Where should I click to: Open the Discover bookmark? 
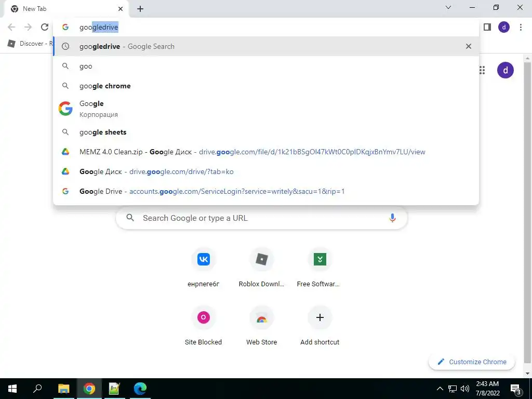[31, 44]
